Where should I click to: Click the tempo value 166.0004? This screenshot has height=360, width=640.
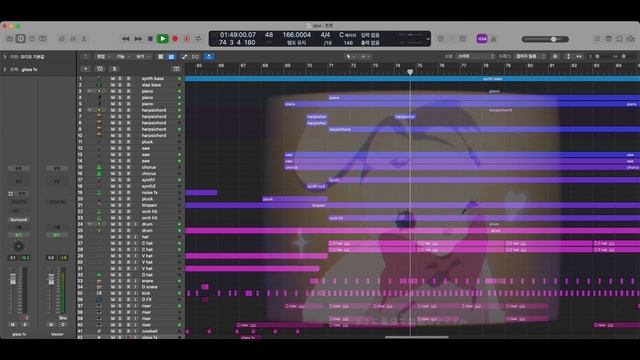[x=297, y=35]
